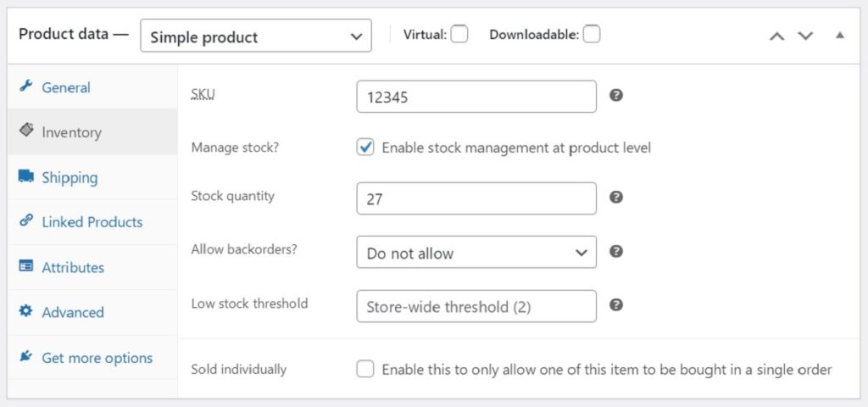The width and height of the screenshot is (868, 407).
Task: Click the 'Sold individually' label text
Action: (x=238, y=370)
